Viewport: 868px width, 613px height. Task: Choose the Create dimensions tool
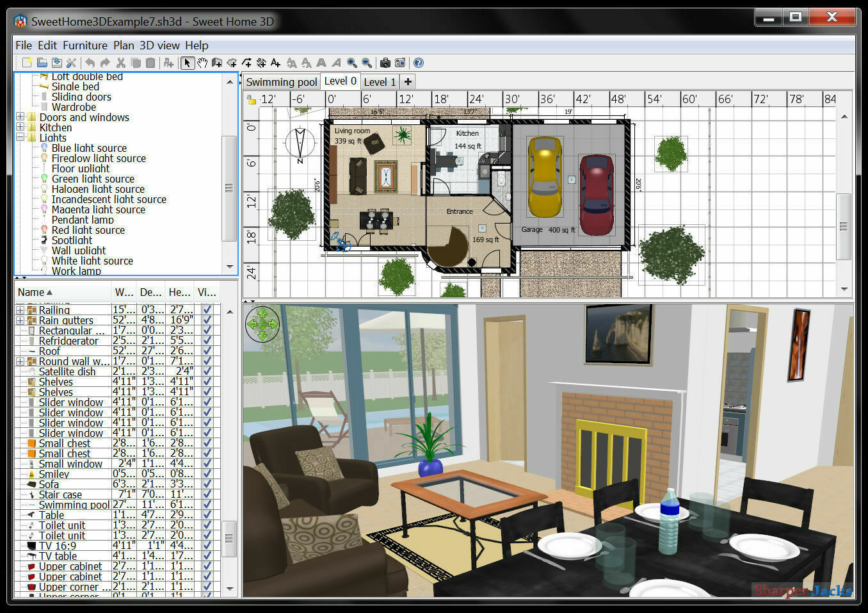click(x=261, y=63)
